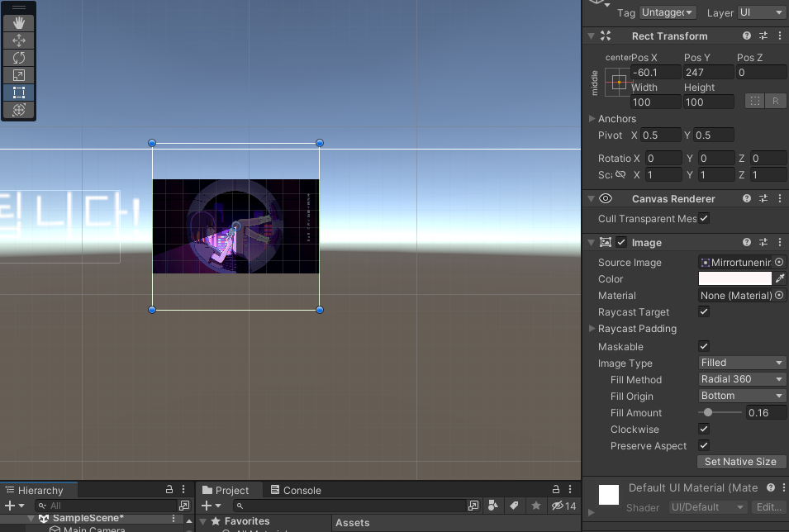Click the favorites star in Project toolbar
This screenshot has width=789, height=532.
536,506
